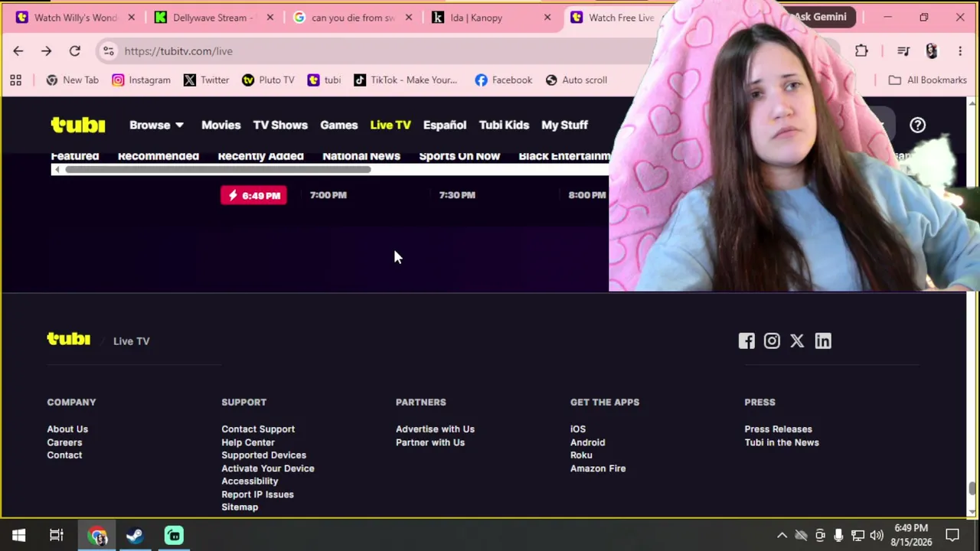
Task: Open the Tubi help question-mark icon
Action: [917, 125]
